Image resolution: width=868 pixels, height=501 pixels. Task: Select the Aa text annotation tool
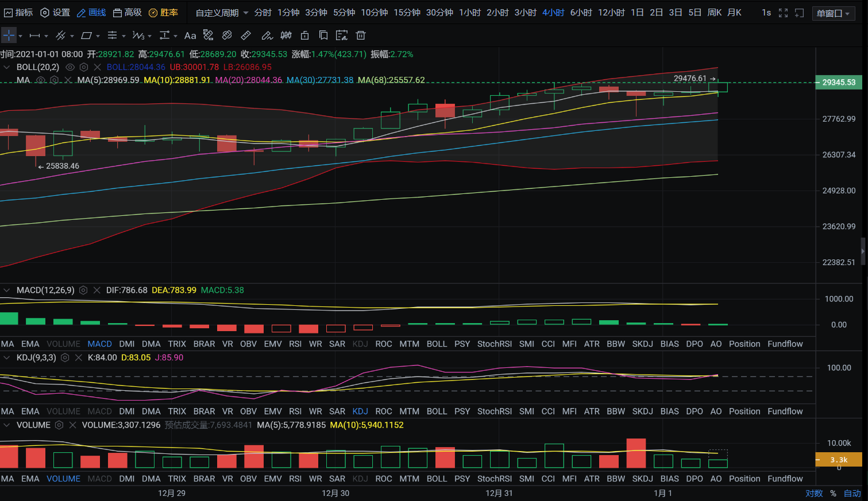point(190,36)
